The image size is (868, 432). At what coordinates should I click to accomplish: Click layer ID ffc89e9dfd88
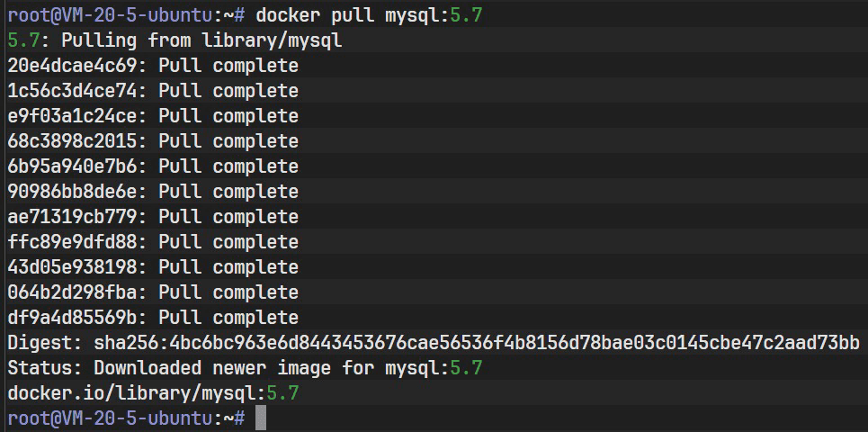coord(77,242)
